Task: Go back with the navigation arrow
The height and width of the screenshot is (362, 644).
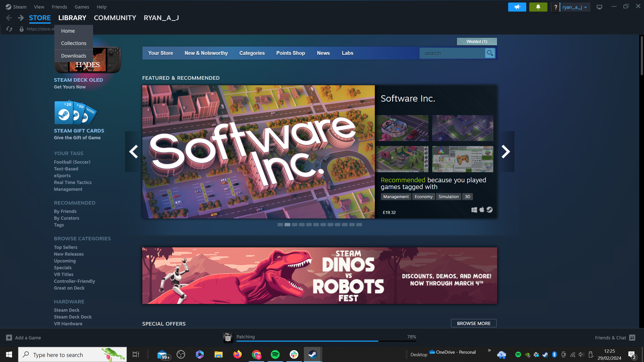Action: coord(9,18)
